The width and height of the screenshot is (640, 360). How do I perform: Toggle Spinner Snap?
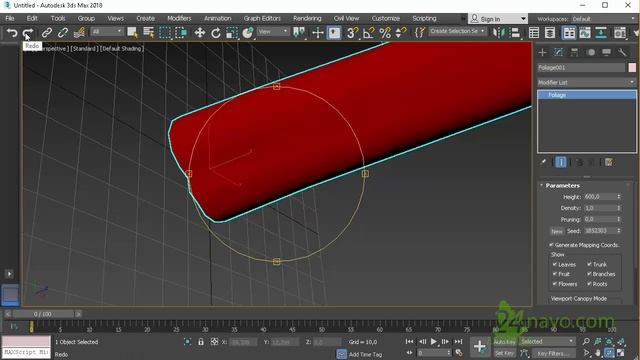tap(401, 33)
